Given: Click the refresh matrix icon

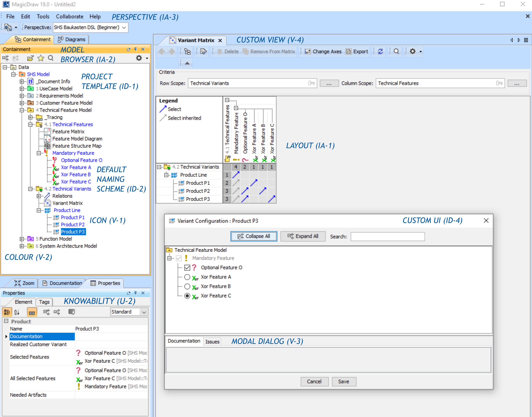Looking at the screenshot, I should [380, 51].
